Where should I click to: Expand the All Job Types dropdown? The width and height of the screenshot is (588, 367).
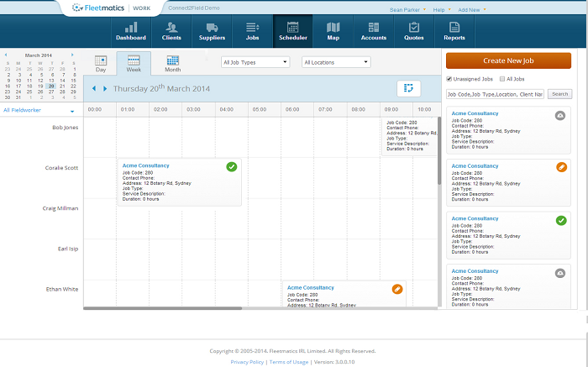point(255,62)
